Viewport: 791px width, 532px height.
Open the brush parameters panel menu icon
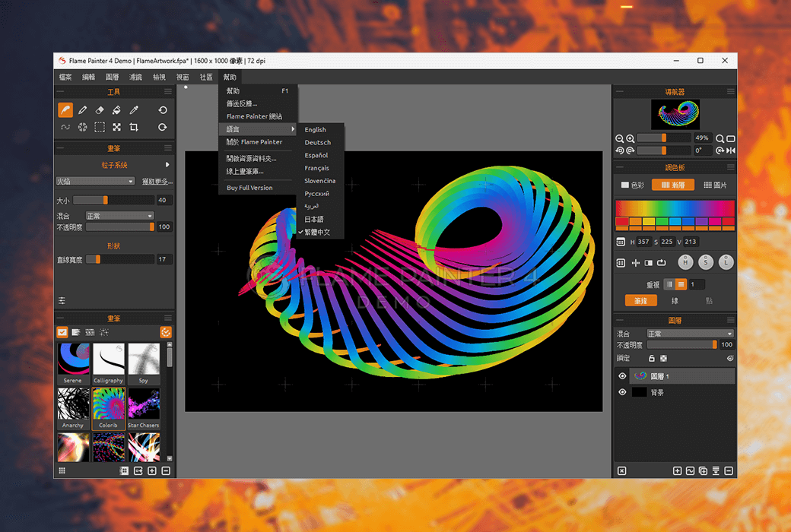168,148
